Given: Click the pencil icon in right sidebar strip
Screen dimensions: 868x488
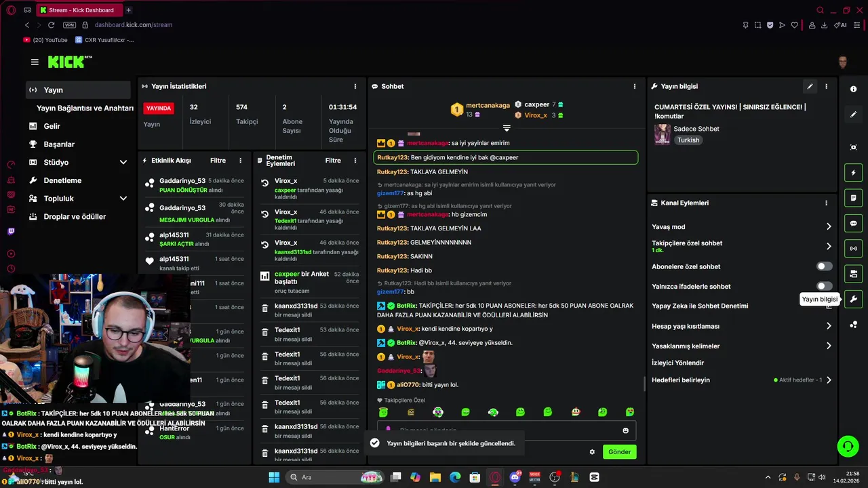Looking at the screenshot, I should [x=853, y=115].
